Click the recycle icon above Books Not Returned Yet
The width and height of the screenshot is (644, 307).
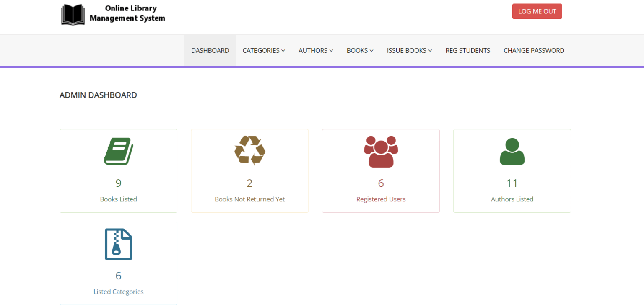point(249,151)
